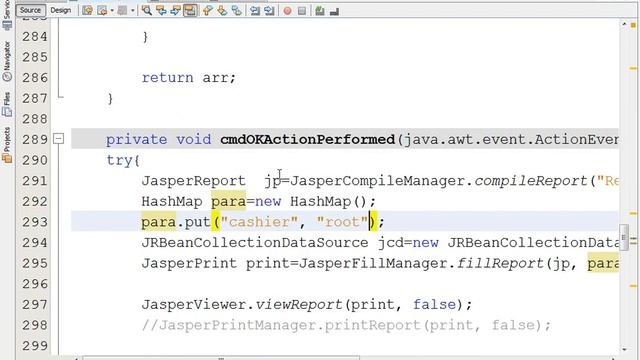
Task: Click the cmdOKActionPerformed method name
Action: (x=307, y=140)
